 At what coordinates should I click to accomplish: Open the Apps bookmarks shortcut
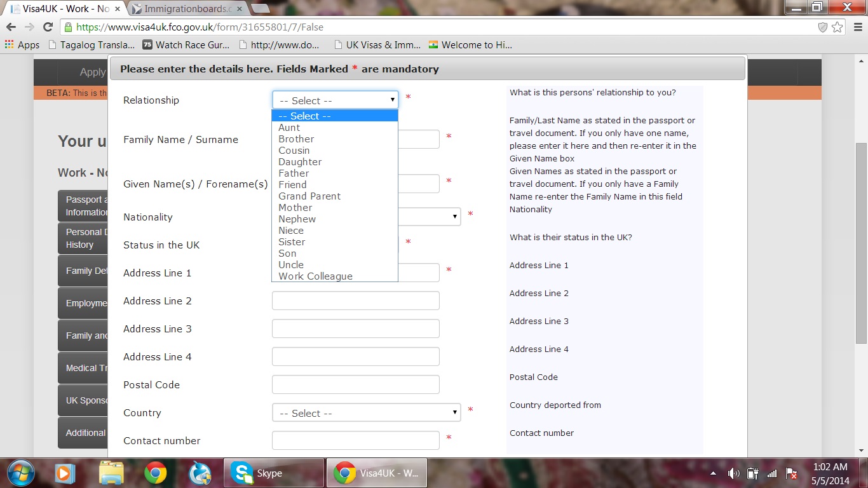tap(22, 45)
